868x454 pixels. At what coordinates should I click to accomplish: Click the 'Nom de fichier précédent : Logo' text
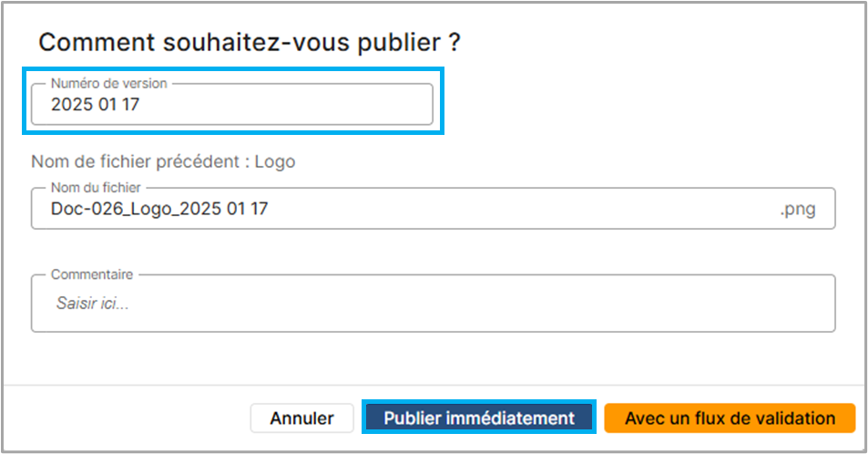pos(163,161)
